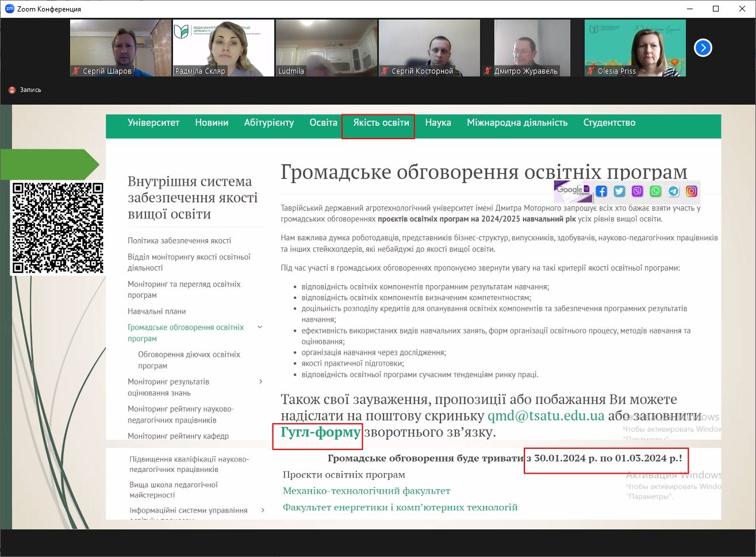
Task: Select Olesia Priss's video thumbnail
Action: click(x=635, y=48)
